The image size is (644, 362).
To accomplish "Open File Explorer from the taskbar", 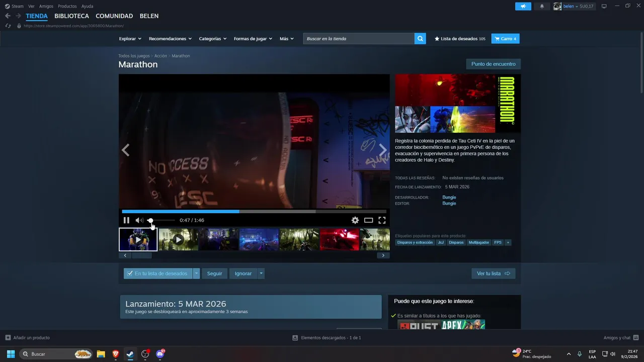I will click(101, 354).
